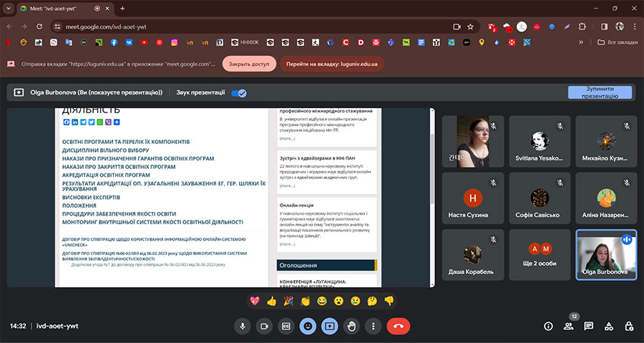The width and height of the screenshot is (644, 343).
Task: Open the Chrome profile avatar
Action: (620, 26)
